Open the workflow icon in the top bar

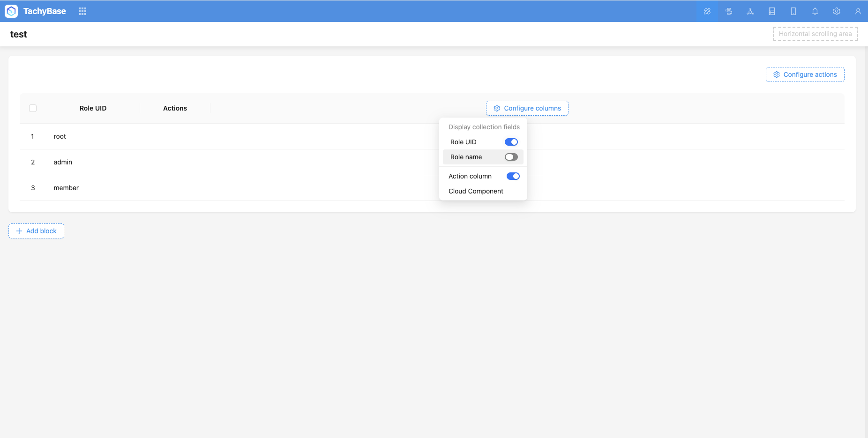click(x=729, y=11)
